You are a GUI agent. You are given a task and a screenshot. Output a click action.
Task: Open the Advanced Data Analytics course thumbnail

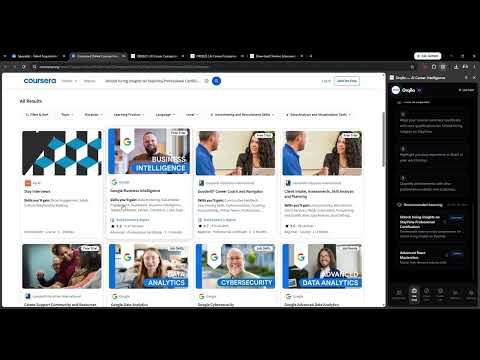point(322,266)
